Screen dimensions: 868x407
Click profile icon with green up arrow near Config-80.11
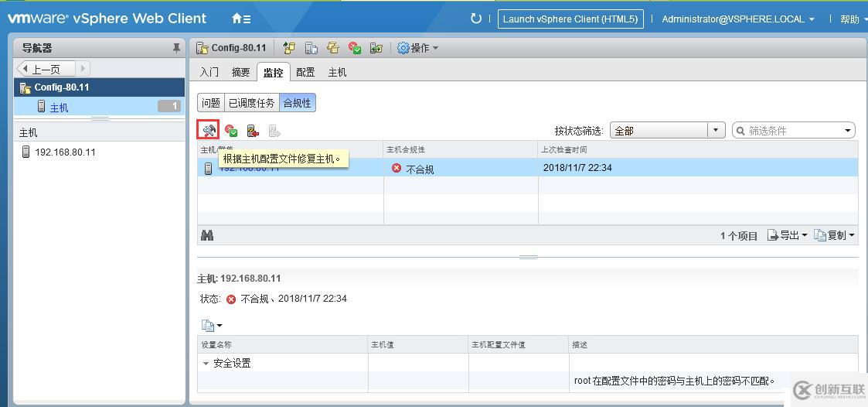pyautogui.click(x=289, y=48)
